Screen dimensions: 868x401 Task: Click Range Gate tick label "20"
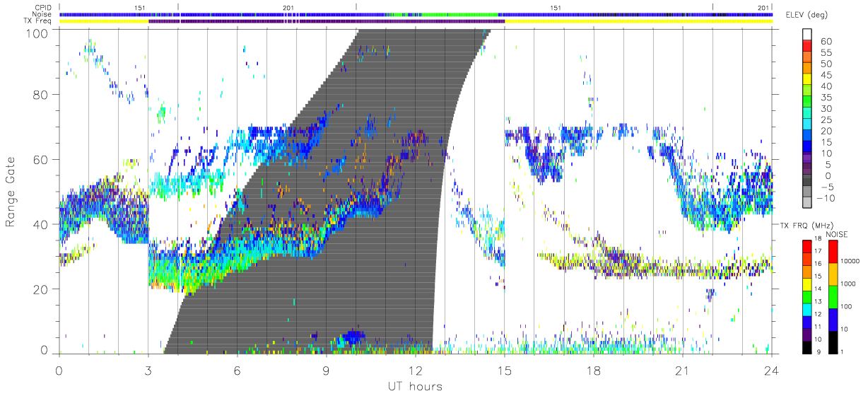41,289
